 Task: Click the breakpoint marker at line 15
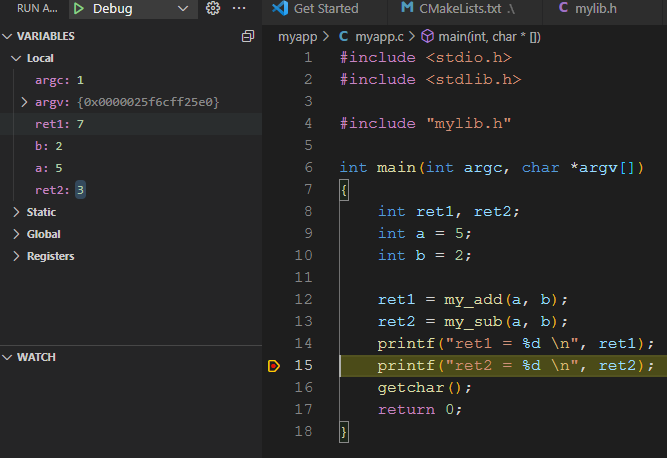point(274,366)
